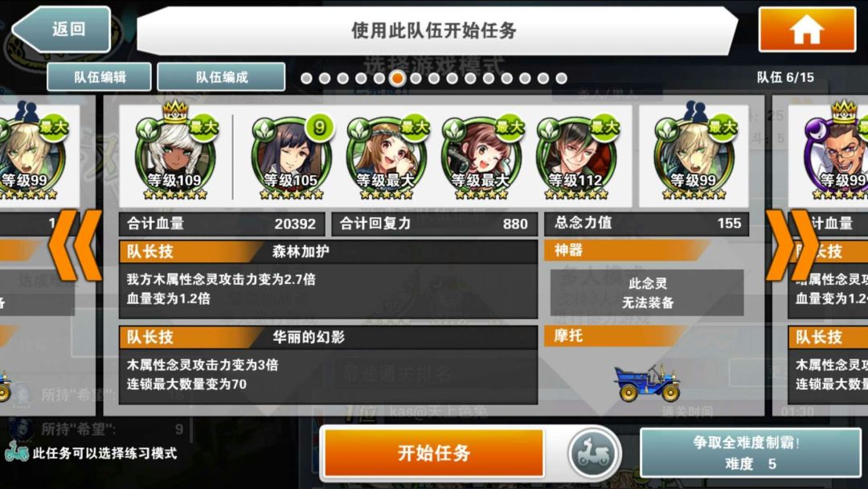868x489 pixels.
Task: Click the 难度 5 difficulty banner
Action: pyautogui.click(x=750, y=453)
